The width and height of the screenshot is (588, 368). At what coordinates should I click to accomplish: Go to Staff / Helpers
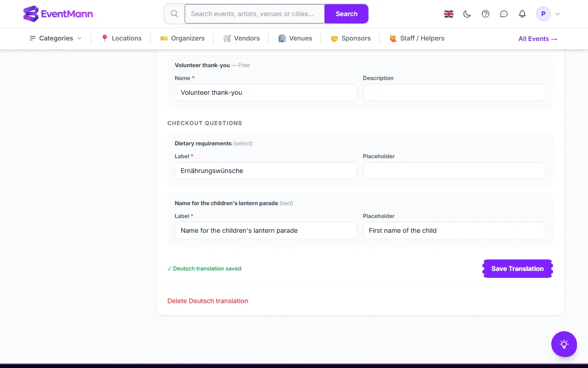417,38
